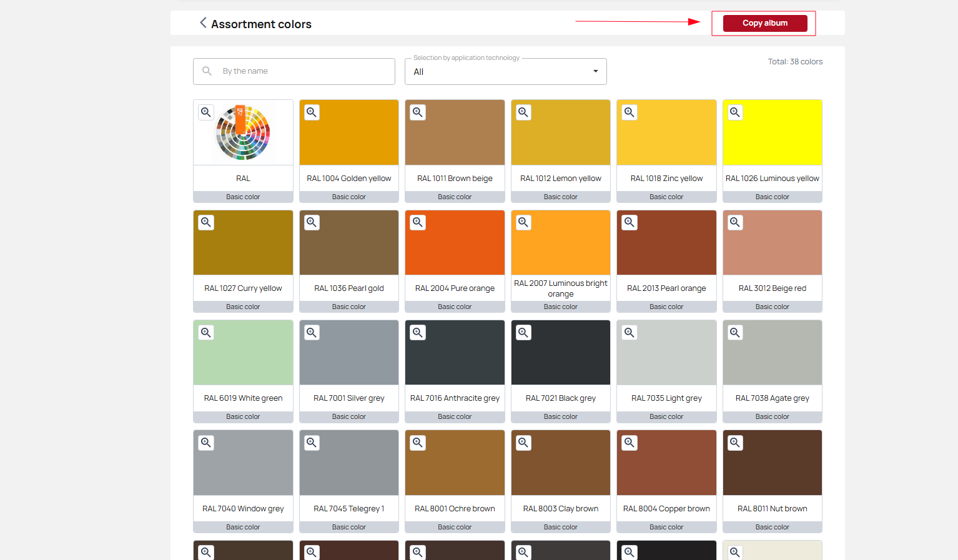Zoom the RAL 7016 Anthracite grey swatch
This screenshot has width=958, height=560.
(418, 333)
